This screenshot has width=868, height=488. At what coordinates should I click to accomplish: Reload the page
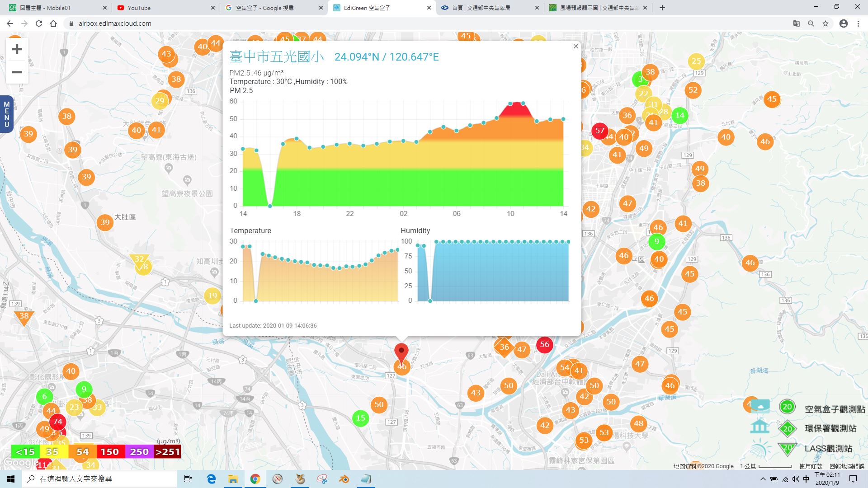tap(39, 23)
